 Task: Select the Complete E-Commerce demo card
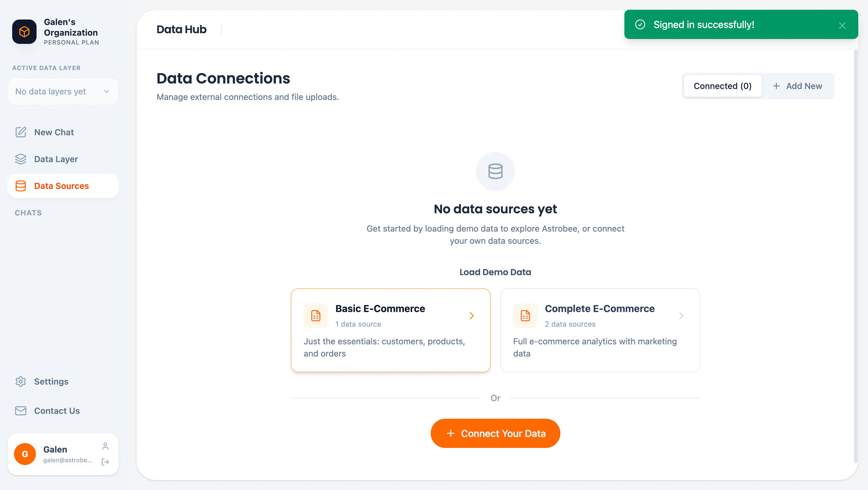pyautogui.click(x=600, y=330)
